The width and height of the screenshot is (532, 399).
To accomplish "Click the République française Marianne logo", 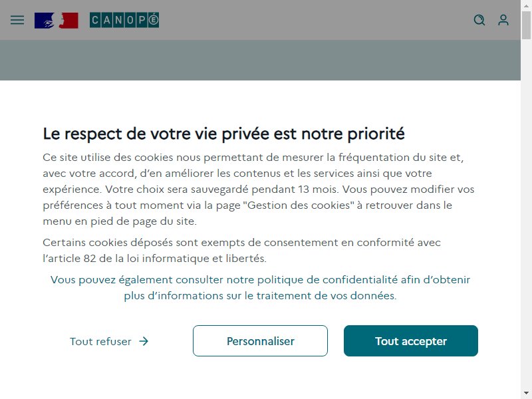I will (57, 21).
